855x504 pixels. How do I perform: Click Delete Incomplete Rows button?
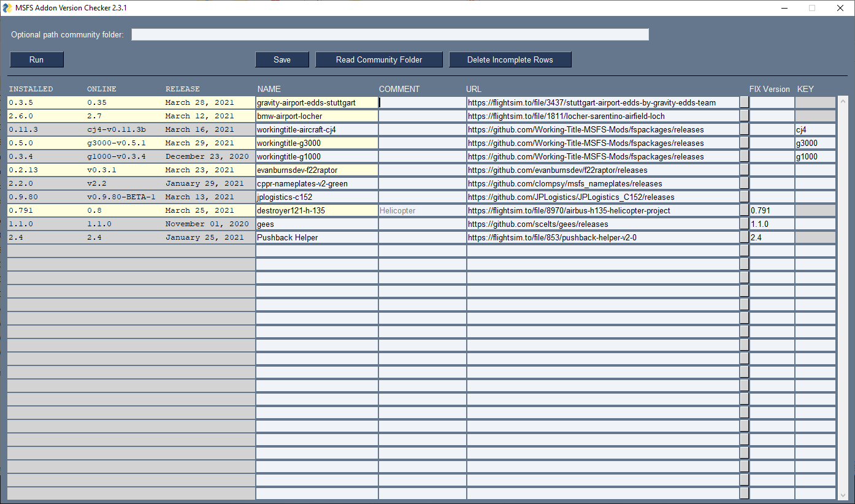[510, 59]
